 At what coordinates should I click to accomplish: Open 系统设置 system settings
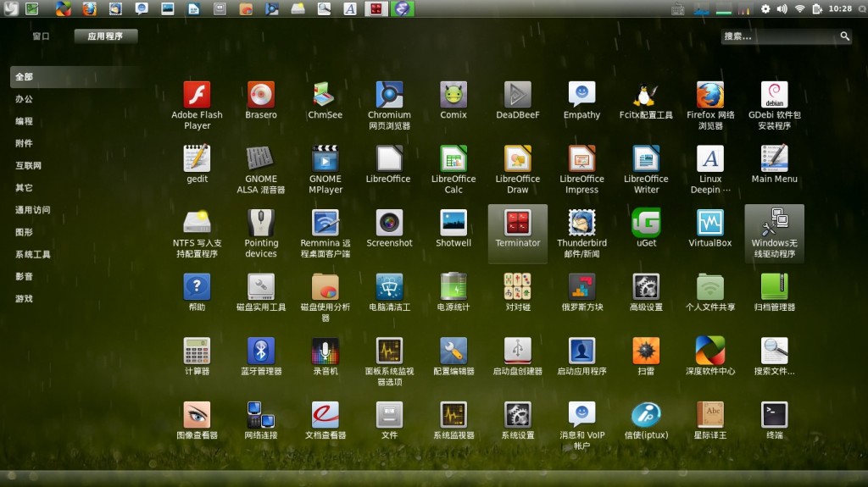pos(518,421)
